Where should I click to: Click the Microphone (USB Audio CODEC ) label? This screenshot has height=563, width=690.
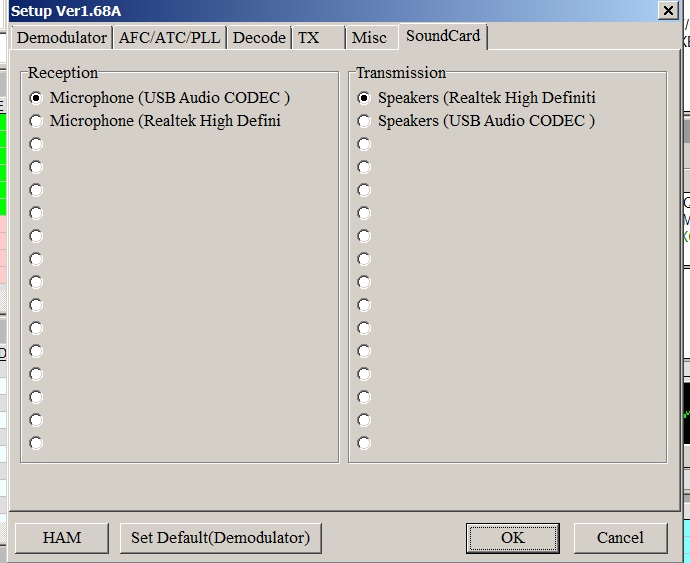[170, 98]
